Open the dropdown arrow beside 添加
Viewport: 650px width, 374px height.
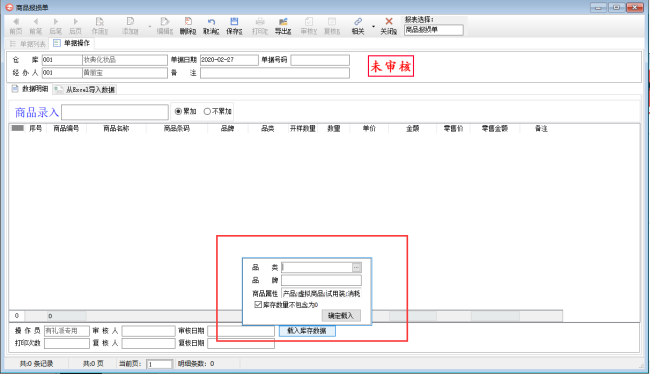coord(150,27)
